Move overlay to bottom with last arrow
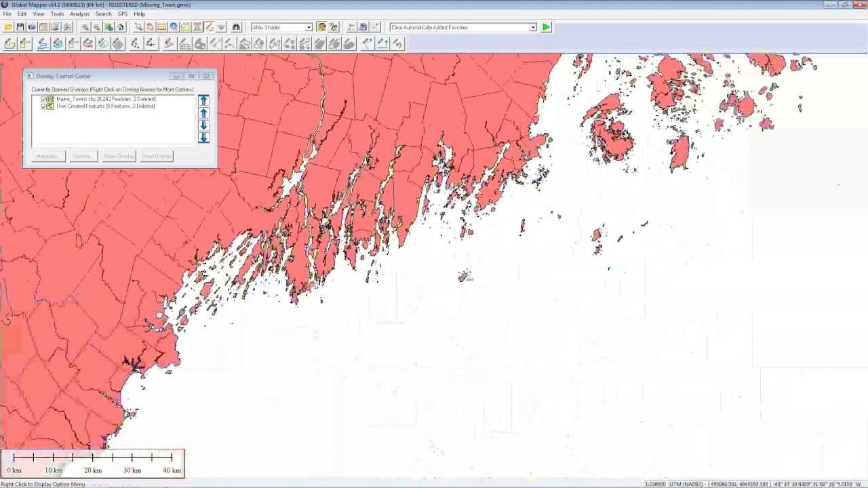Viewport: 868px width, 488px height. 203,138
